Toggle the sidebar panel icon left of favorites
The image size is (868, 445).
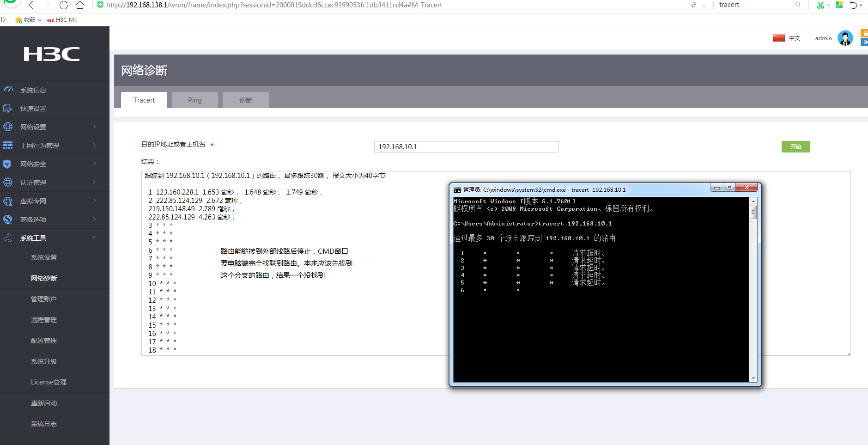pyautogui.click(x=3, y=20)
